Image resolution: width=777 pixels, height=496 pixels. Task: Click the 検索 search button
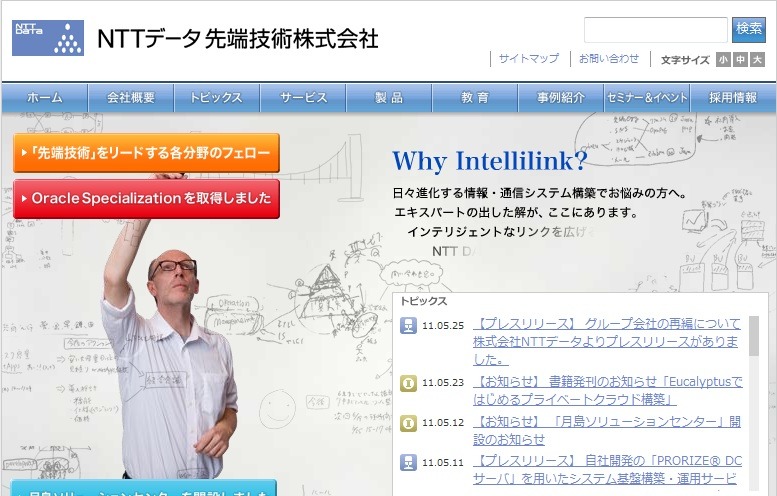coord(749,29)
